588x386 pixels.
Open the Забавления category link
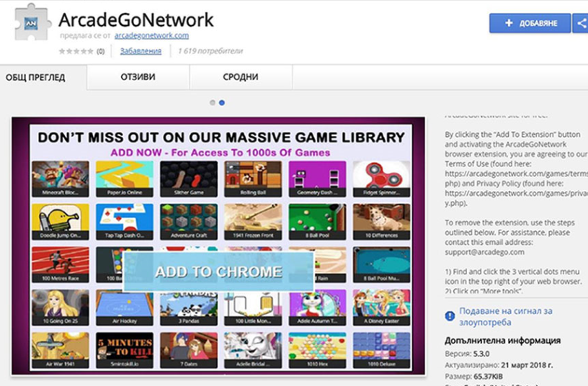point(141,51)
